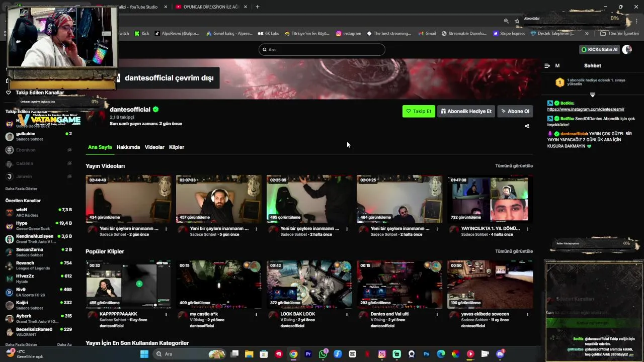This screenshot has width=644, height=362.
Task: Open WhatsApp from the taskbar
Action: tap(323, 354)
